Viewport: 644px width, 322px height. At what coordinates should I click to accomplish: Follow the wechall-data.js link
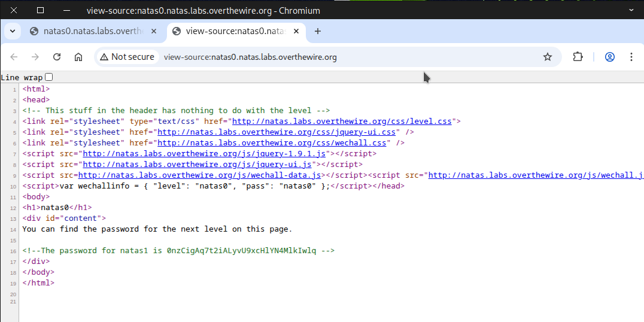[x=200, y=175]
